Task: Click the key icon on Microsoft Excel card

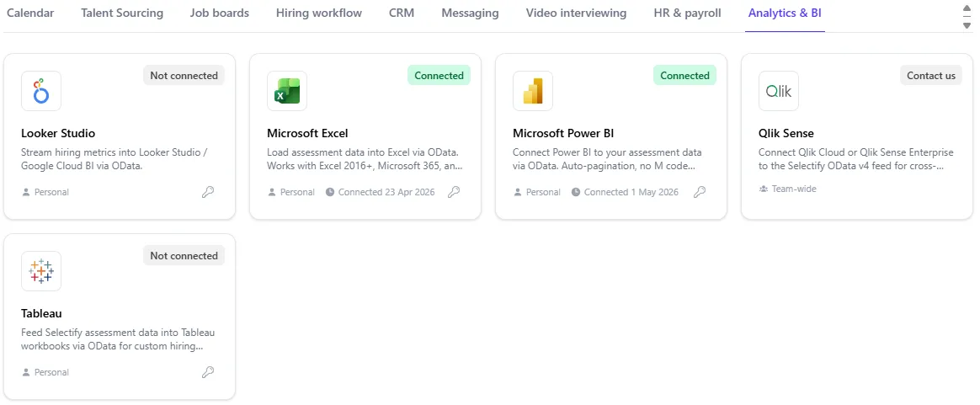Action: click(455, 192)
